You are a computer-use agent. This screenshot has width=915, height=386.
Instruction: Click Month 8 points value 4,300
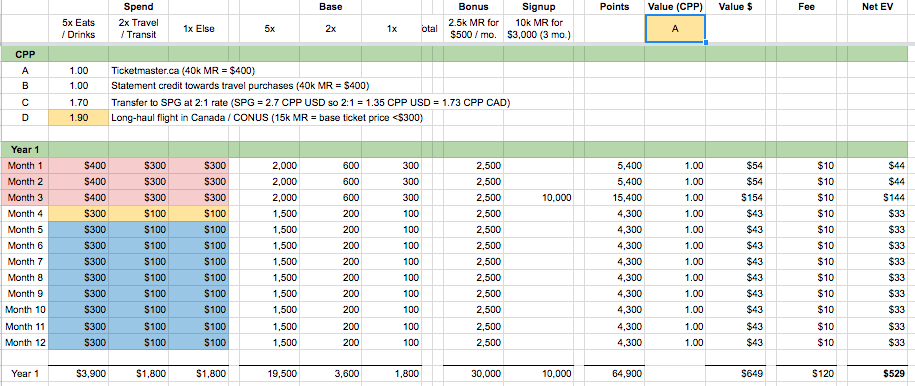(x=614, y=277)
